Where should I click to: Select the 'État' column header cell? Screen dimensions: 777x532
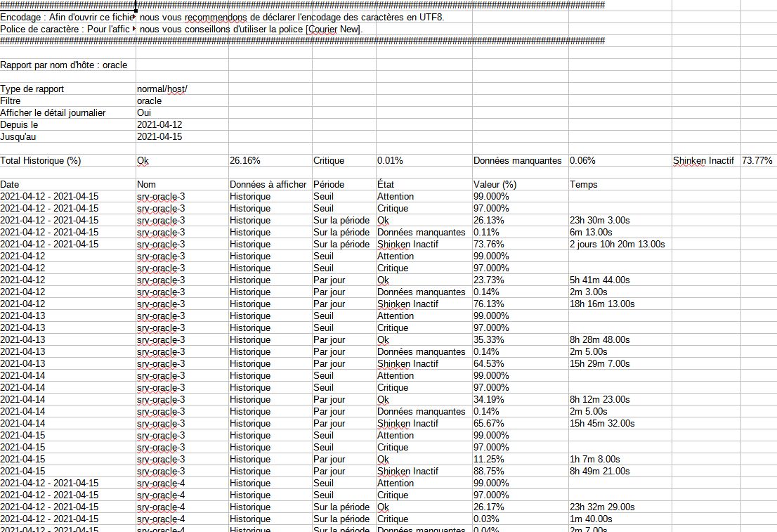pyautogui.click(x=387, y=185)
